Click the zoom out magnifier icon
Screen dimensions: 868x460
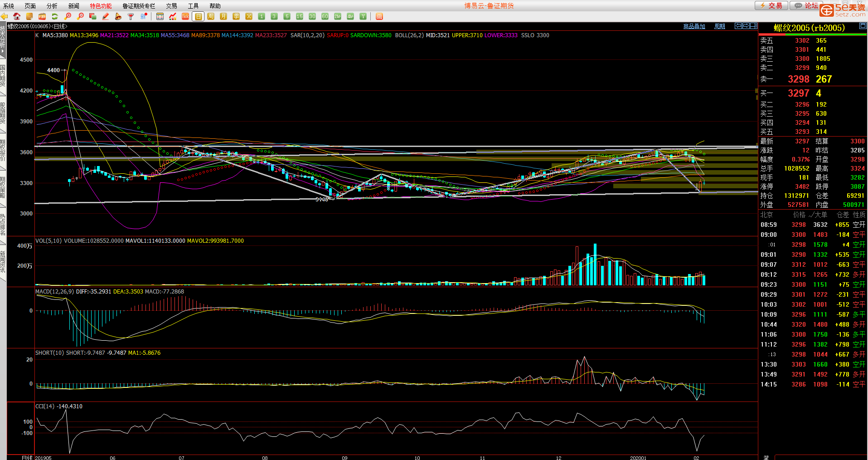click(81, 16)
